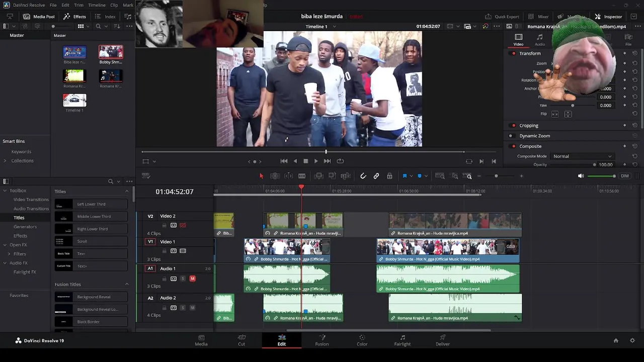Click the Replace Clip icon
Screen dimensions: 644x362
tap(346, 176)
